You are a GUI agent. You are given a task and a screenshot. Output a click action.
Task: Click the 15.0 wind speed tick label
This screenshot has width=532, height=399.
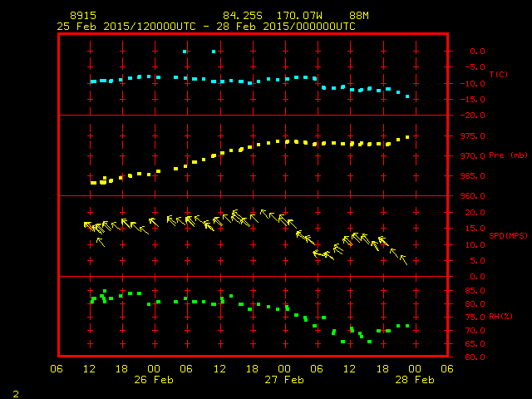[x=475, y=229]
